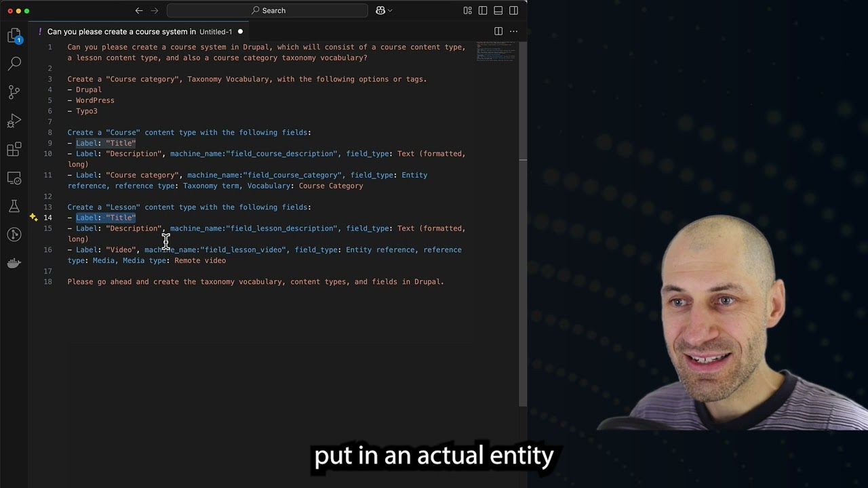
Task: Click Label: "Video" on line 16
Action: coord(106,250)
